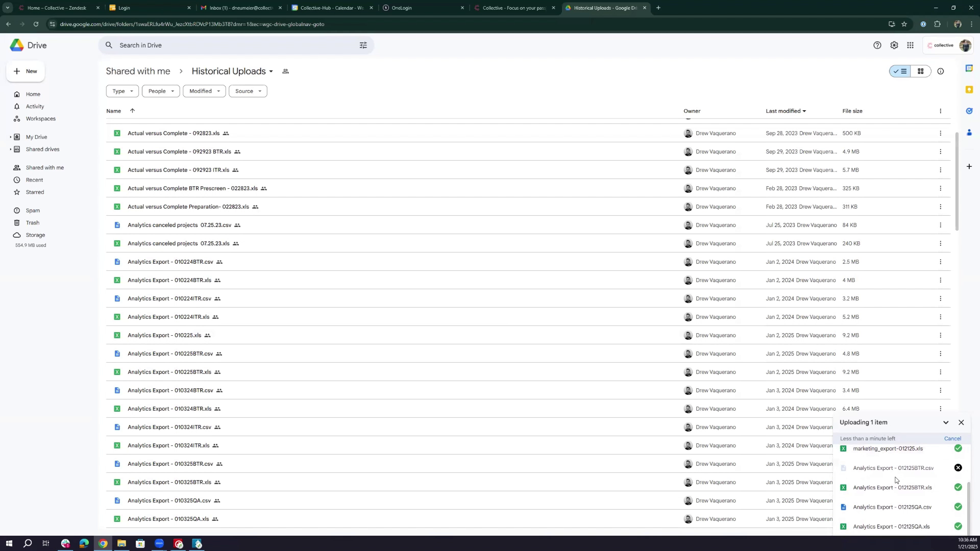Open File Explorer from the taskbar
This screenshot has width=980, height=551.
121,544
